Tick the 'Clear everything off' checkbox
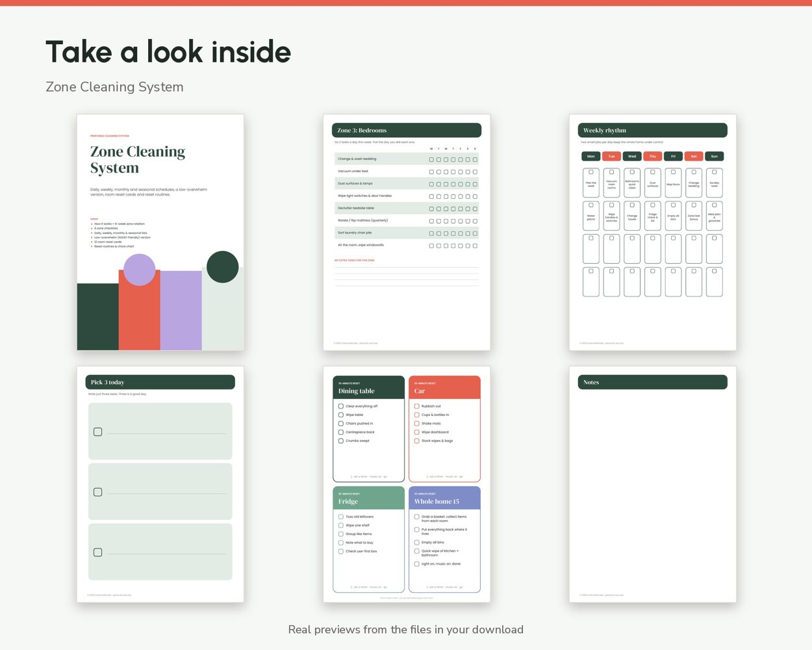This screenshot has width=812, height=650. (x=341, y=406)
